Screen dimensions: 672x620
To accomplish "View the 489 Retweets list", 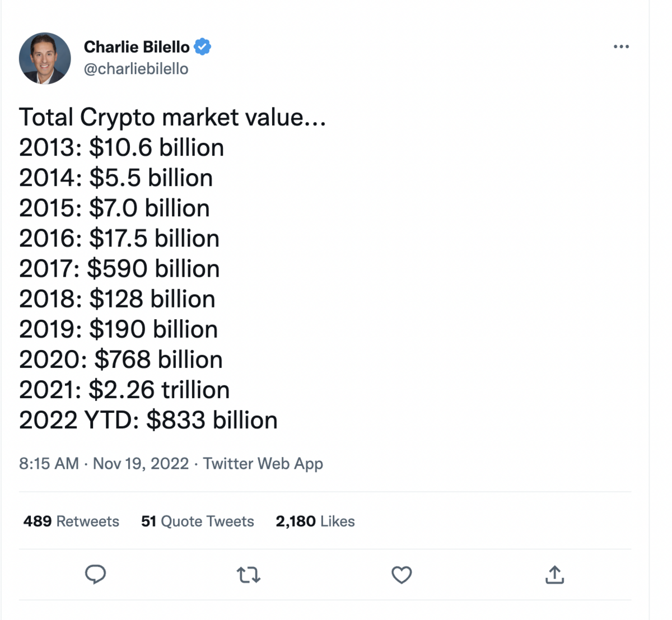I will [x=71, y=521].
